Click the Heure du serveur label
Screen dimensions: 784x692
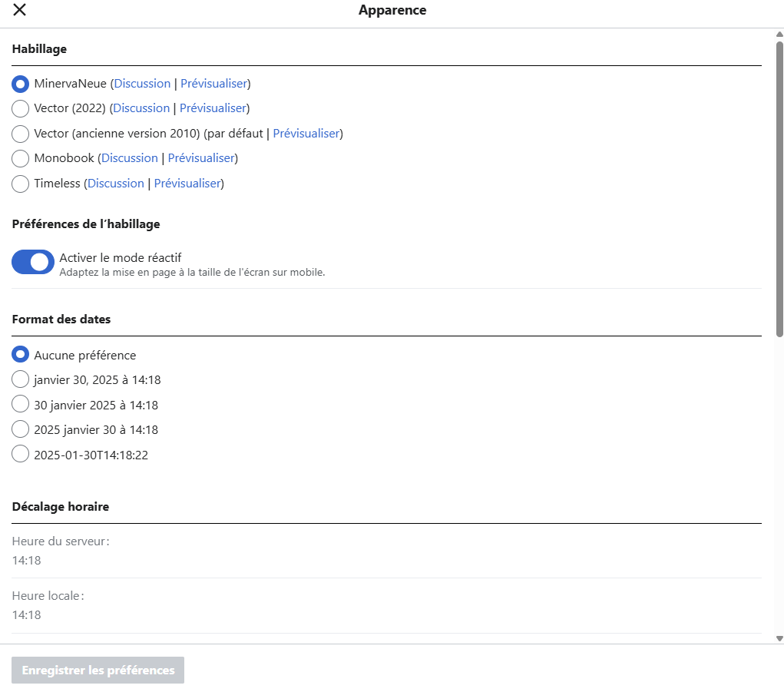(61, 541)
